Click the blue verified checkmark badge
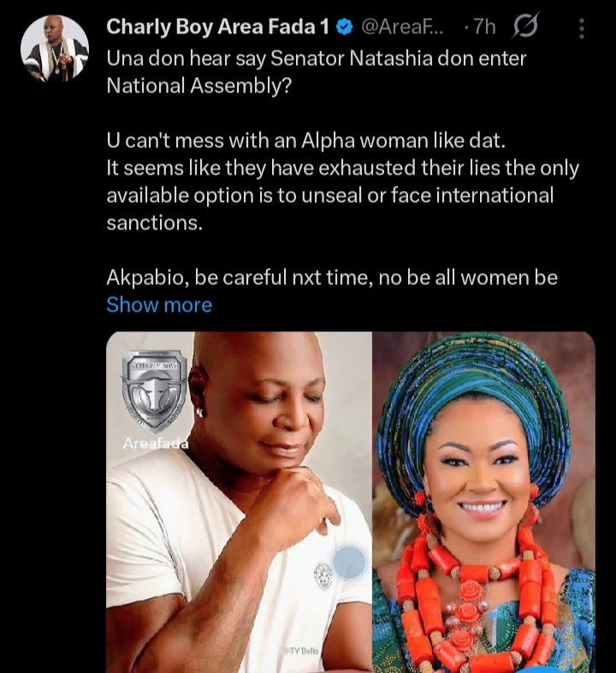The height and width of the screenshot is (673, 616). tap(345, 27)
